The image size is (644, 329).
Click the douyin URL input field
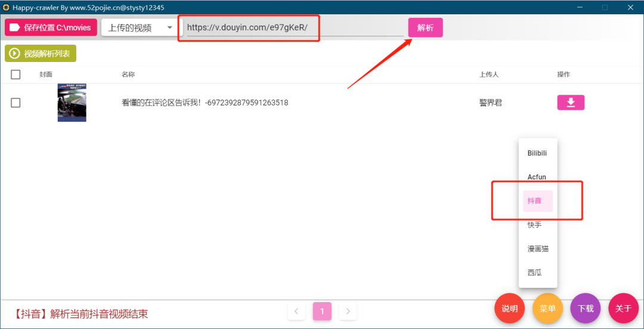point(295,27)
